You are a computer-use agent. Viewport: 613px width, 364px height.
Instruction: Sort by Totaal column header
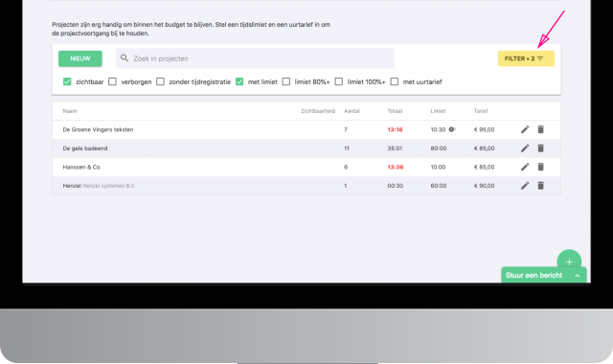(395, 111)
